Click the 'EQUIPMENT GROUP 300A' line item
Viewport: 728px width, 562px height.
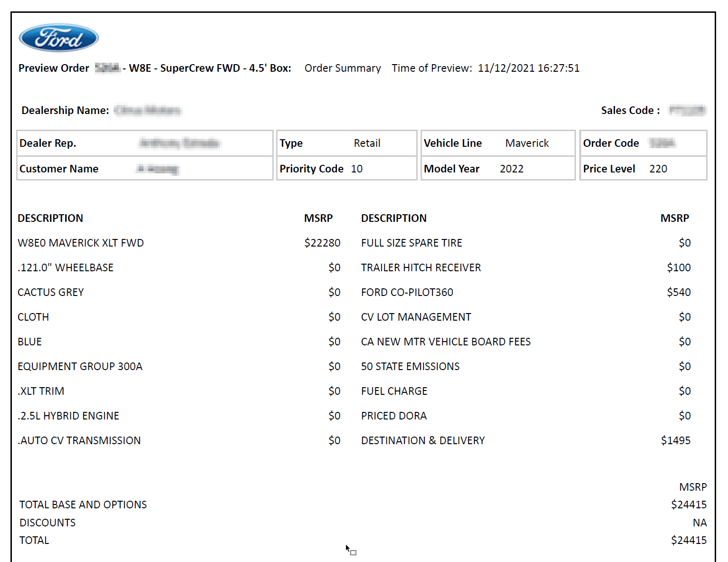click(80, 367)
